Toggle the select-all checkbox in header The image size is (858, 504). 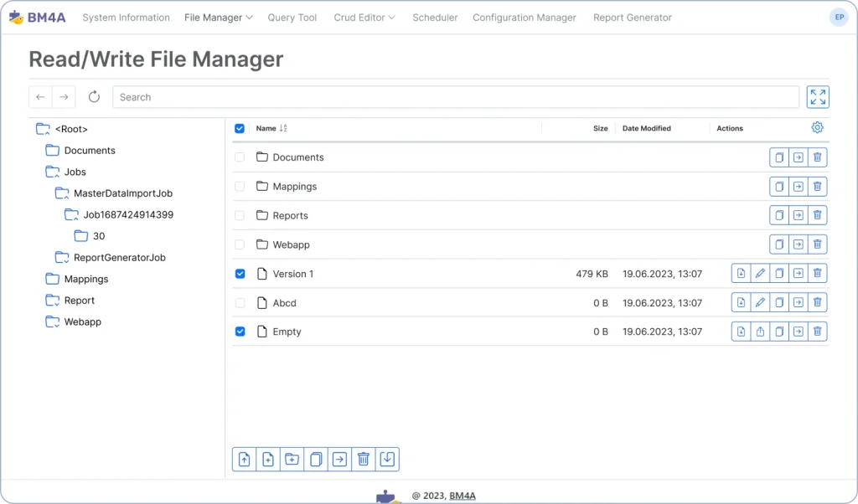(240, 128)
